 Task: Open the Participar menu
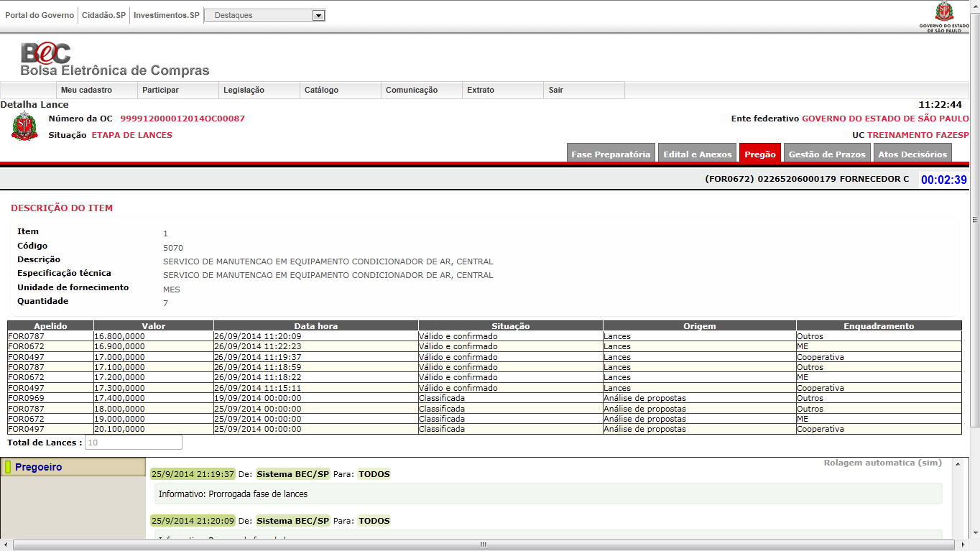point(177,90)
